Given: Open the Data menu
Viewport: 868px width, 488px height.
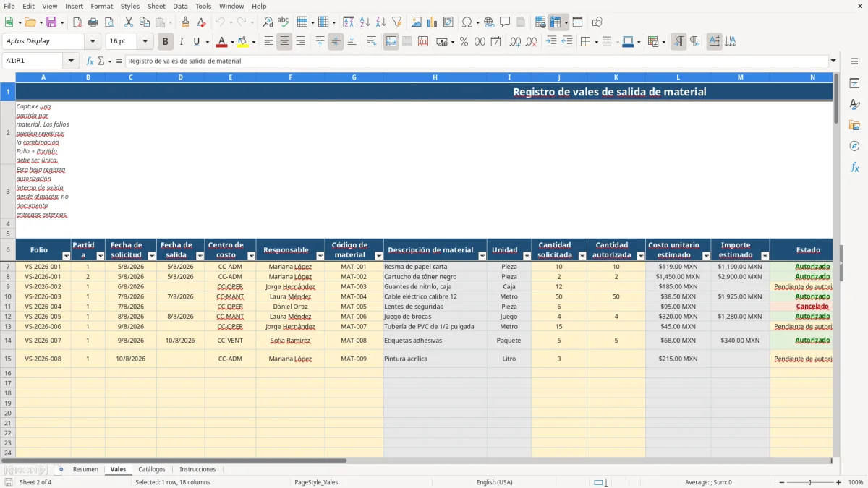Looking at the screenshot, I should [x=180, y=6].
